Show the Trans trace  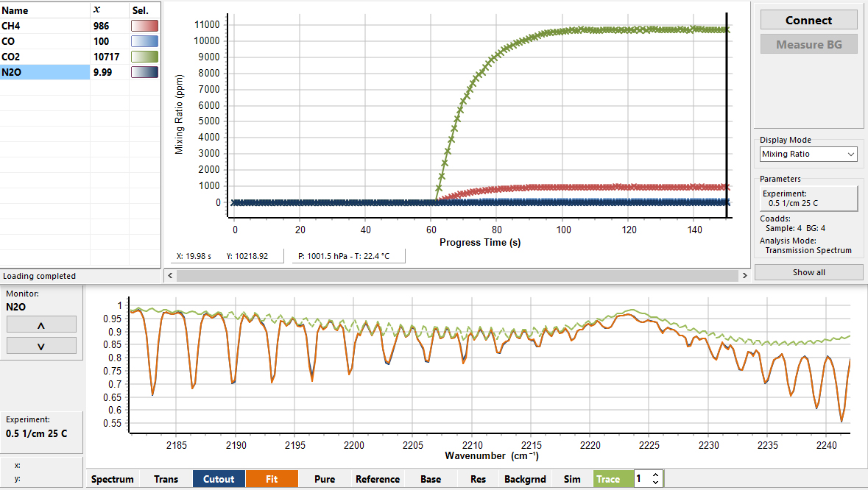pos(166,479)
